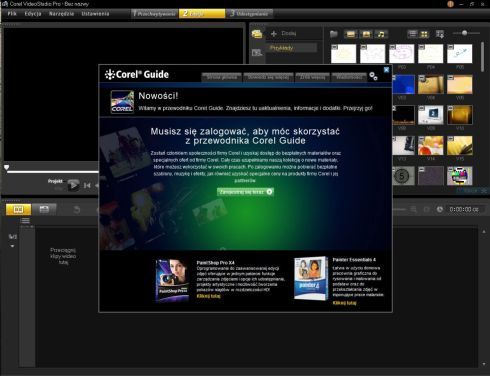Click Kliknij tutaj under PaintShop Pro X4

208,296
